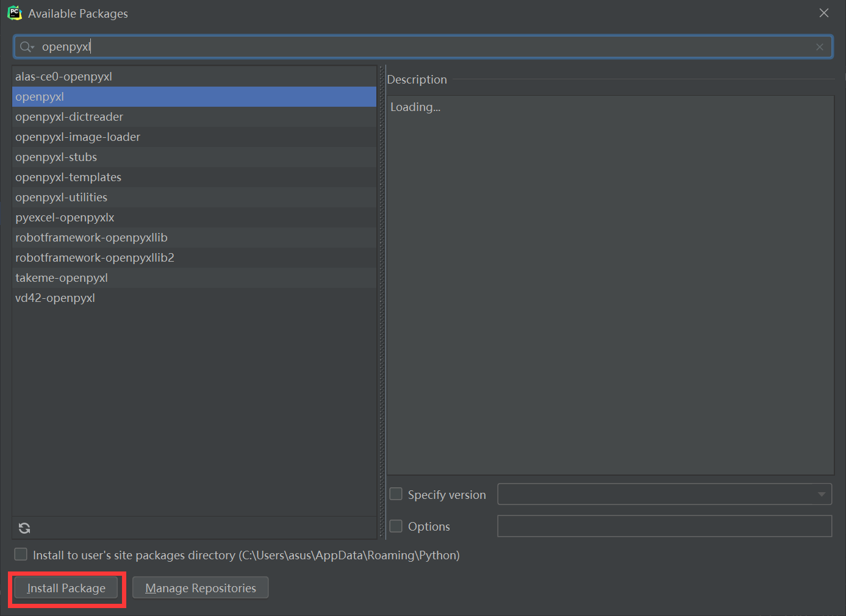Toggle install to user's site packages directory
Image resolution: width=846 pixels, height=616 pixels.
tap(21, 554)
